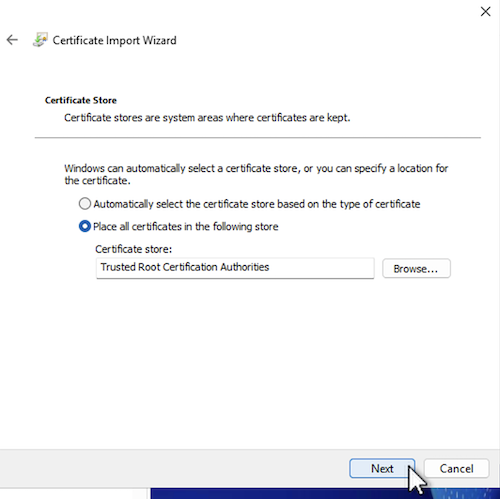500x499 pixels.
Task: Click 'Windows can automatically select' paragraph
Action: pos(256,174)
